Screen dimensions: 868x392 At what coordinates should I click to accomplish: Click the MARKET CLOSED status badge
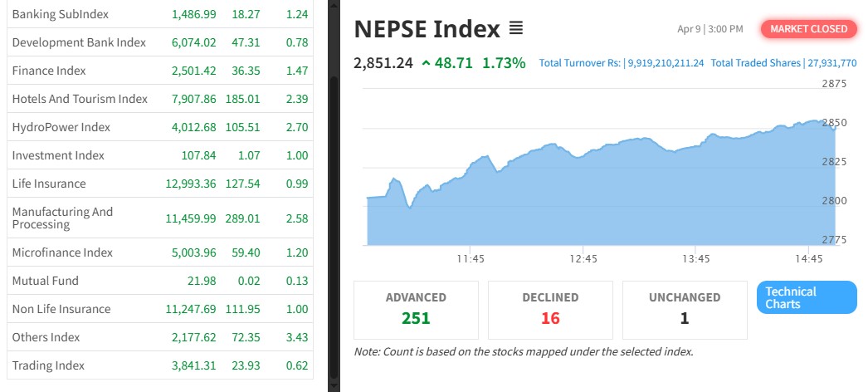click(809, 29)
